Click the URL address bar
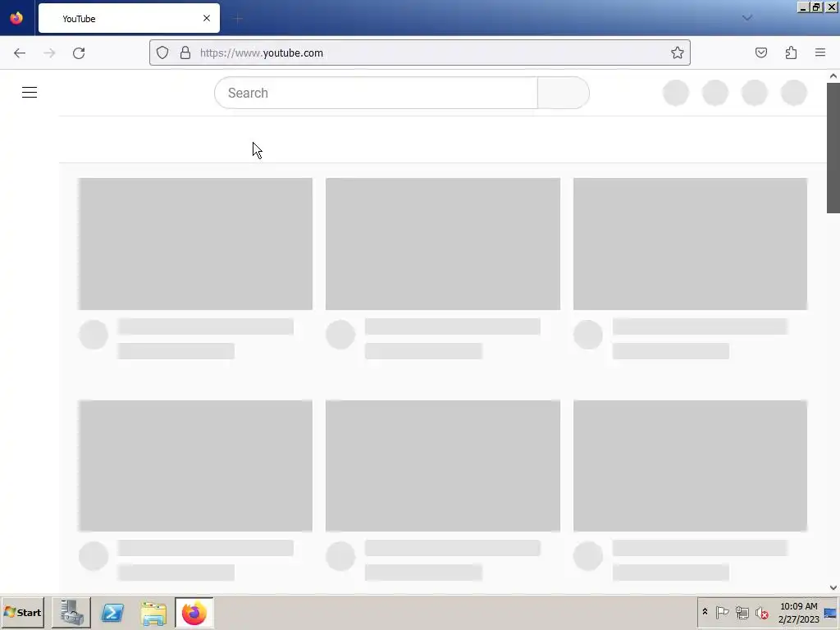This screenshot has height=630, width=840. 419,52
